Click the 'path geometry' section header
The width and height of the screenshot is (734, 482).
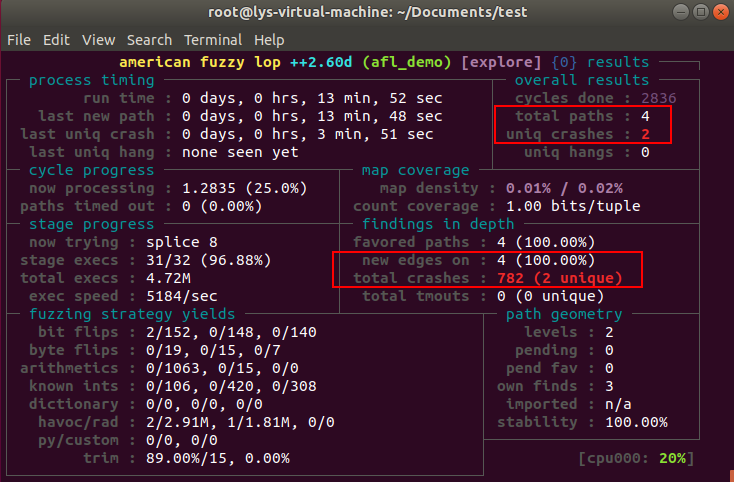[x=564, y=314]
